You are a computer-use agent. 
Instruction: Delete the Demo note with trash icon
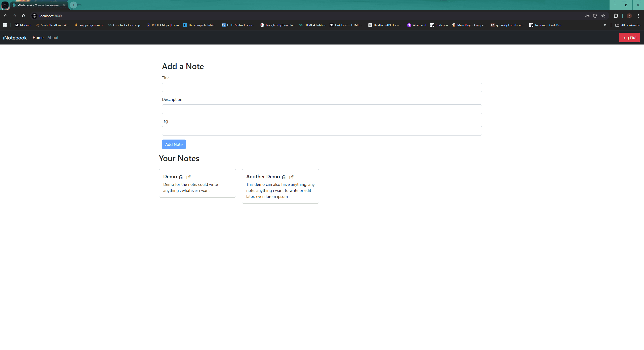pyautogui.click(x=181, y=177)
